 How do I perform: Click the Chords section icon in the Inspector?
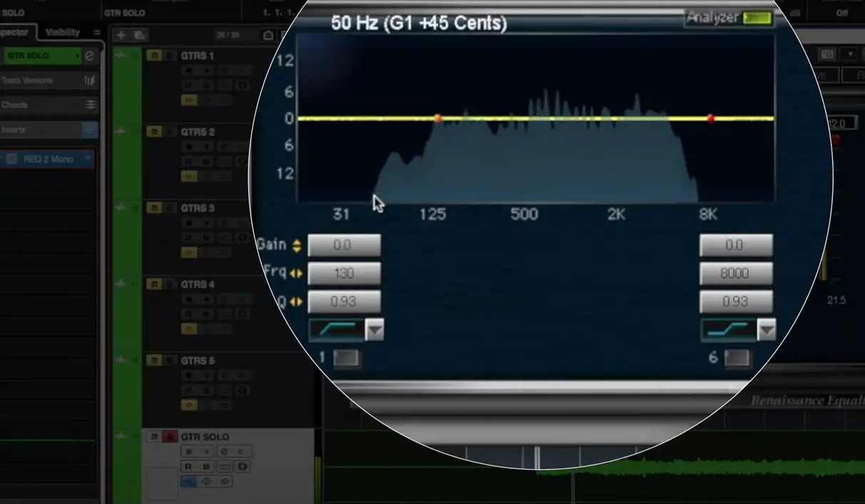tap(91, 105)
